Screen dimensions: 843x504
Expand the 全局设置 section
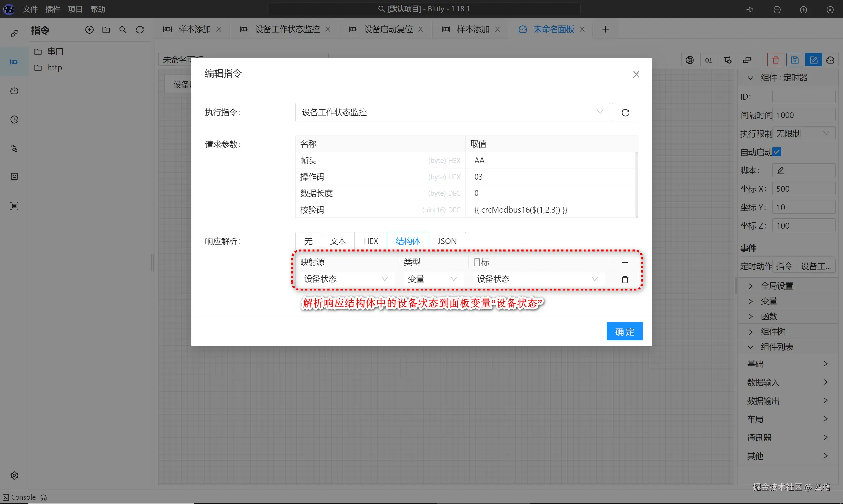tap(776, 286)
